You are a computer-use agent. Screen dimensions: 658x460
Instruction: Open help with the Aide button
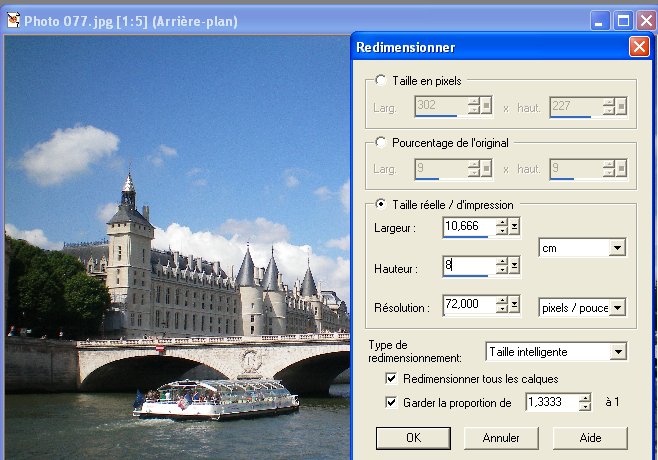point(590,438)
